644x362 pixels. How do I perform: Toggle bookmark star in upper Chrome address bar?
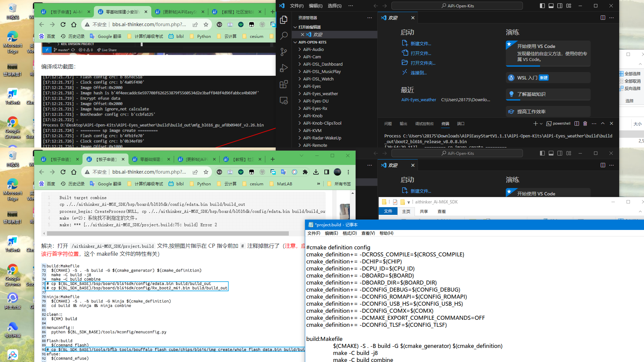(x=206, y=24)
